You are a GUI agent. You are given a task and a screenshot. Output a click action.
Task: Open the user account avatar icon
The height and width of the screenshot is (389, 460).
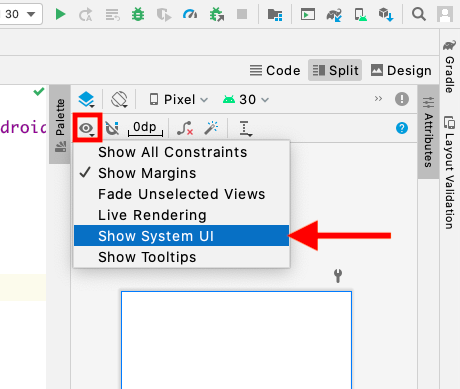click(x=445, y=14)
